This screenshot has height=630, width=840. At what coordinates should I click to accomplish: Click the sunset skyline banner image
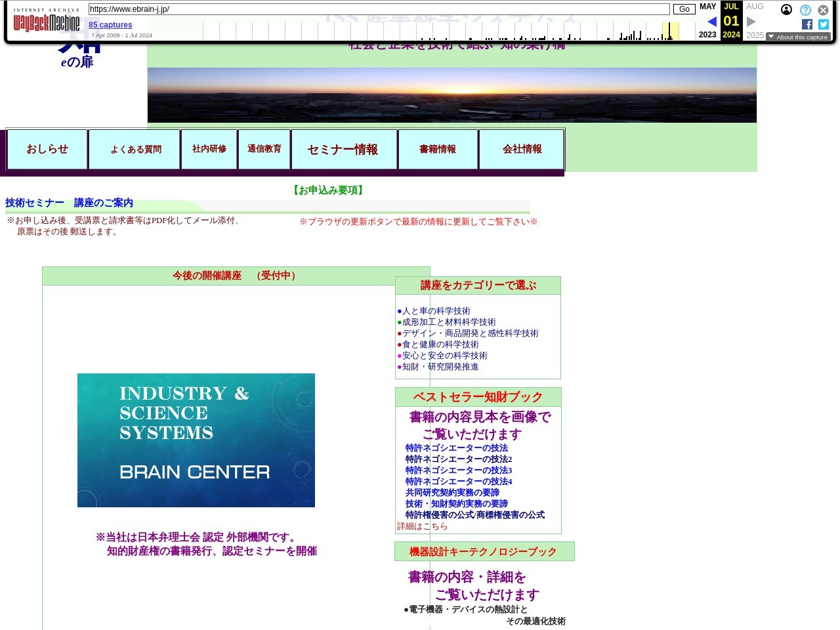coord(452,95)
